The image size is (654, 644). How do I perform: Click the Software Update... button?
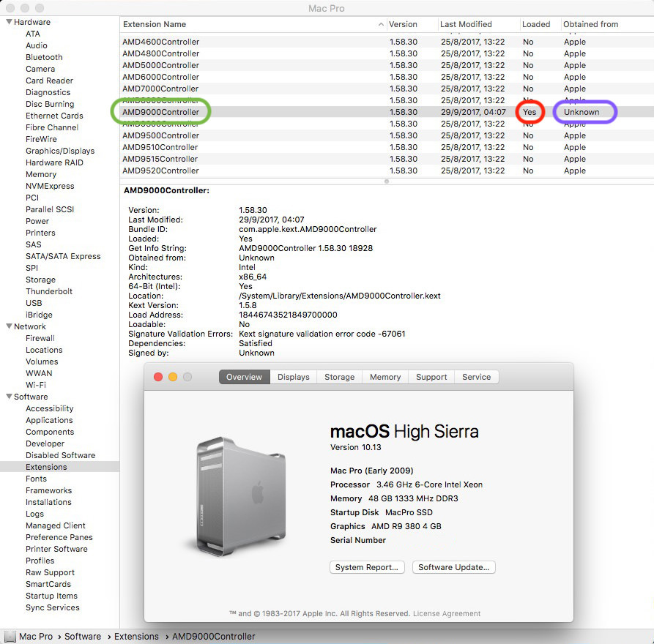click(454, 567)
